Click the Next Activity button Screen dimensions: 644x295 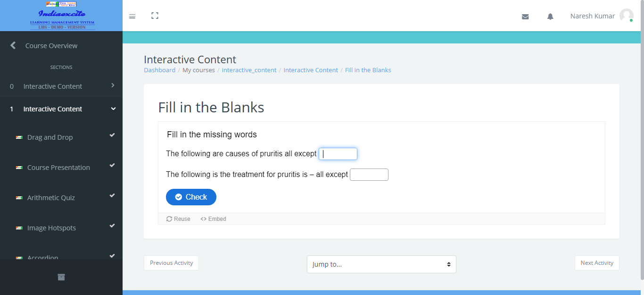pyautogui.click(x=596, y=263)
